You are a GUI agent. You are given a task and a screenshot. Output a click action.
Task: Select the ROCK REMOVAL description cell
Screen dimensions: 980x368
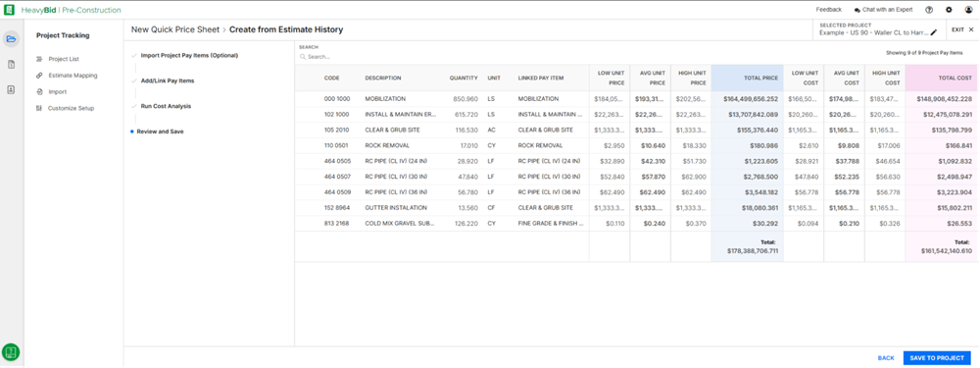point(387,145)
